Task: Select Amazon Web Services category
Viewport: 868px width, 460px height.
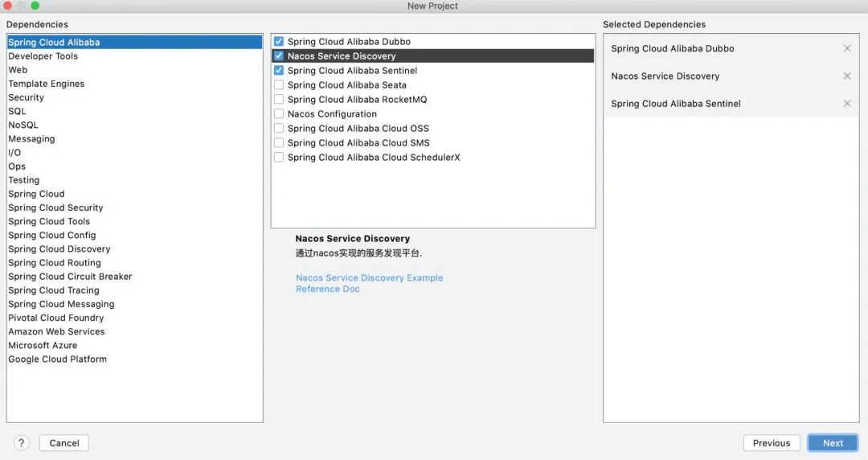Action: click(x=134, y=331)
